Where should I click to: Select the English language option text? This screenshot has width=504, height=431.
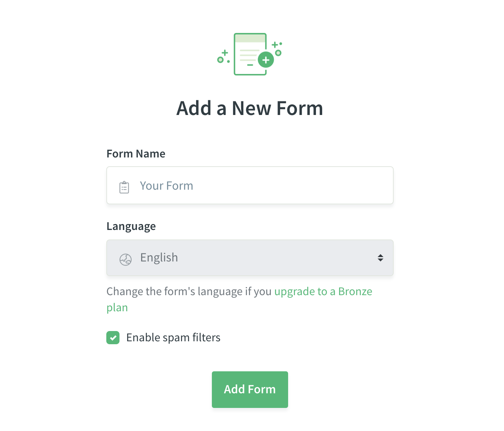[x=159, y=257]
